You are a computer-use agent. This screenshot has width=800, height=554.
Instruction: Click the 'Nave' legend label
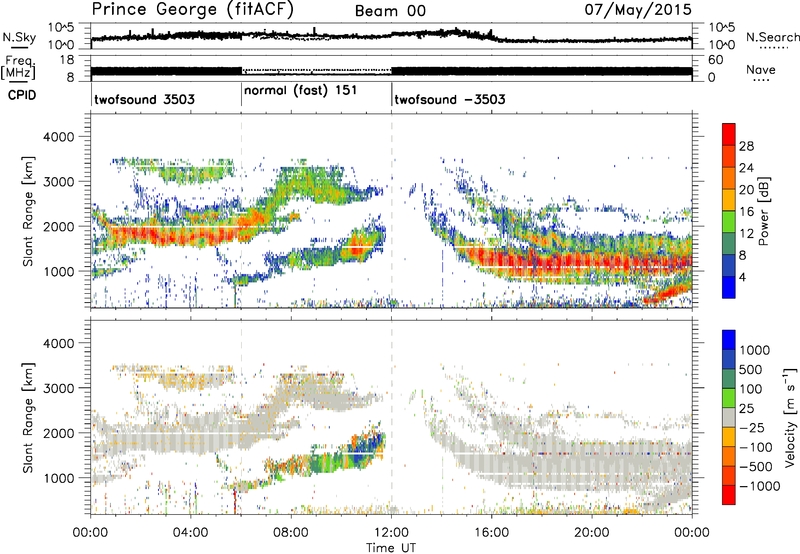coord(760,69)
